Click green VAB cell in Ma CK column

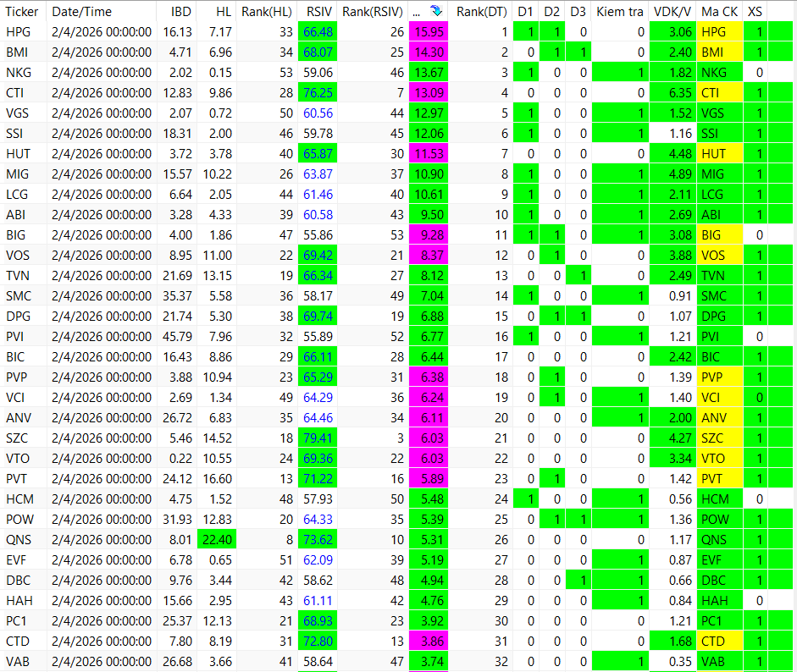(x=720, y=662)
